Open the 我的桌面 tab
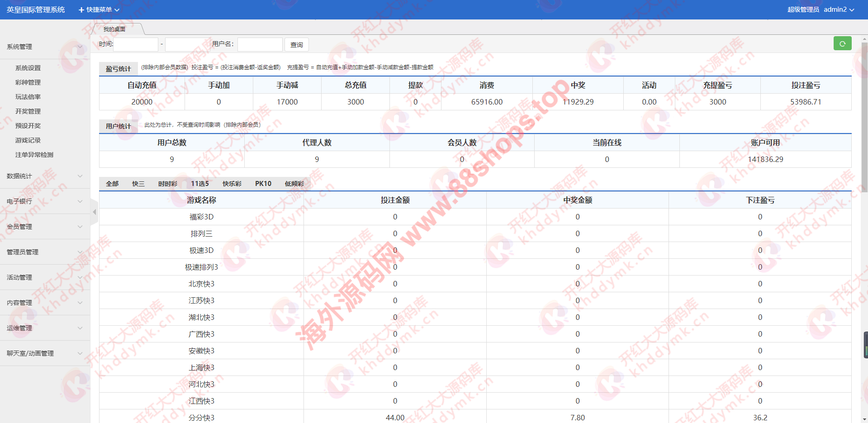Image resolution: width=868 pixels, height=423 pixels. [114, 29]
